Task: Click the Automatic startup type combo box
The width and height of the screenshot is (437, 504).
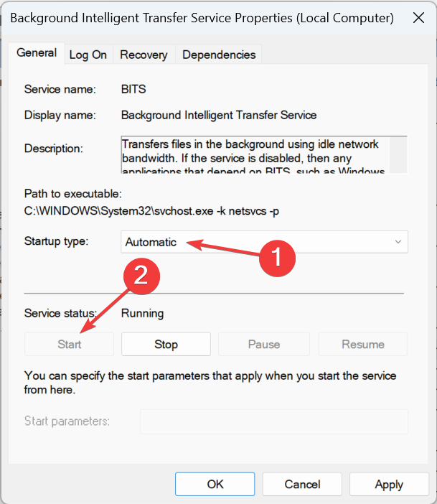Action: 264,242
